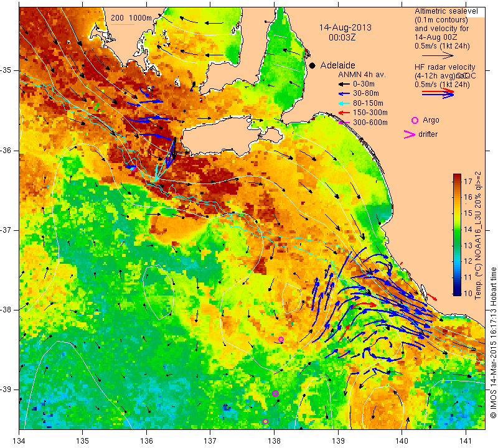This screenshot has height=448, width=498.
Task: Click the longitude axis label 134
Action: (19, 441)
